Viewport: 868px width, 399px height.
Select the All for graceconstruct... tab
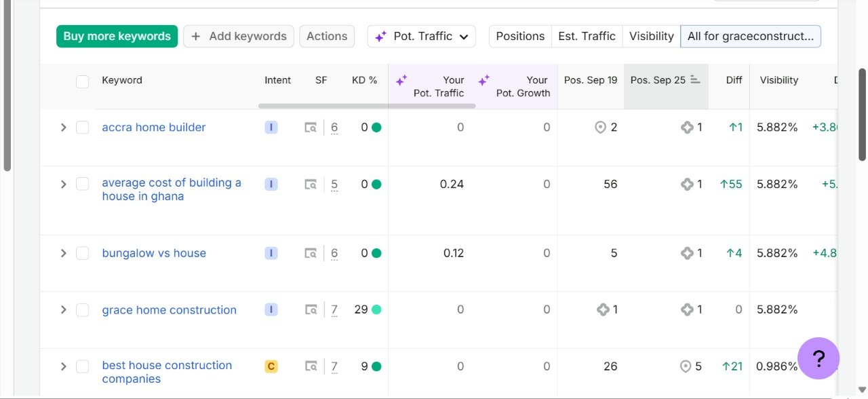point(751,37)
